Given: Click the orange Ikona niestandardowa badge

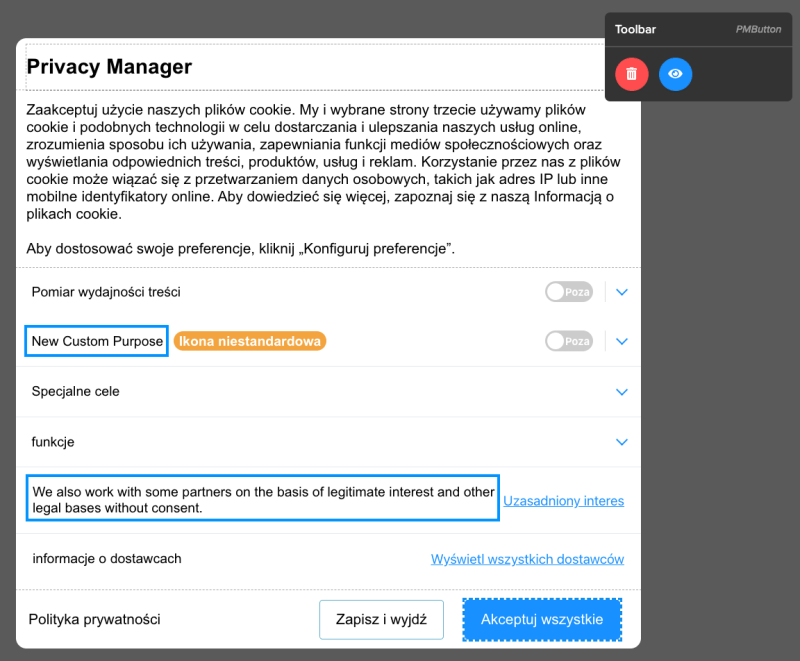Looking at the screenshot, I should [x=249, y=340].
